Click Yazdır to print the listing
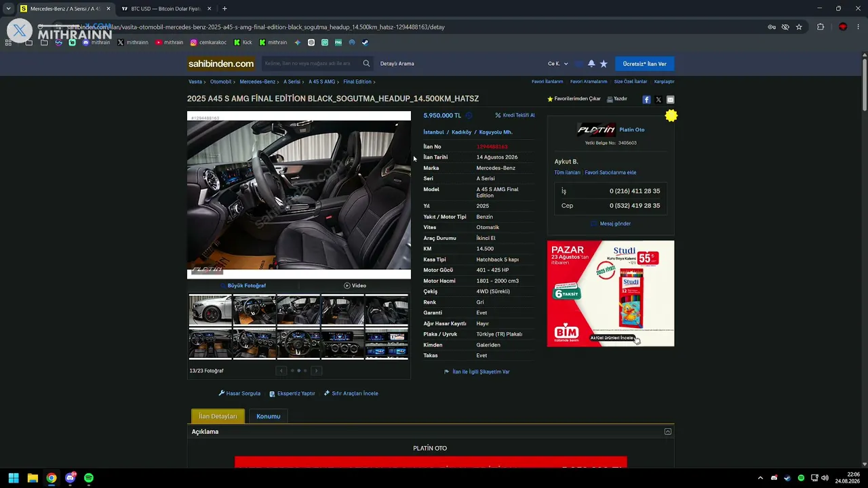 617,99
